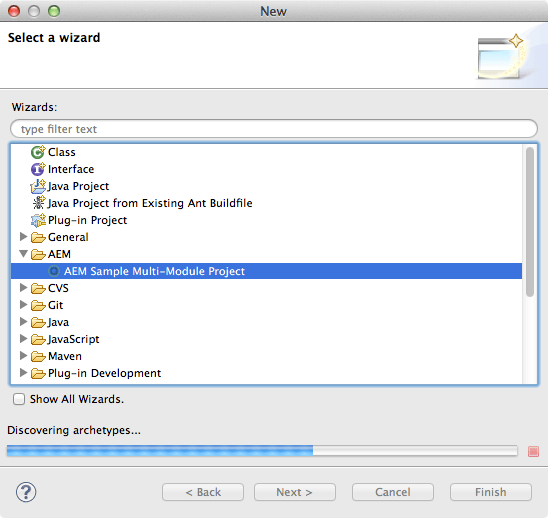Viewport: 548px width, 518px height.
Task: Select Java Project from Existing Ant Buildfile icon
Action: click(38, 203)
